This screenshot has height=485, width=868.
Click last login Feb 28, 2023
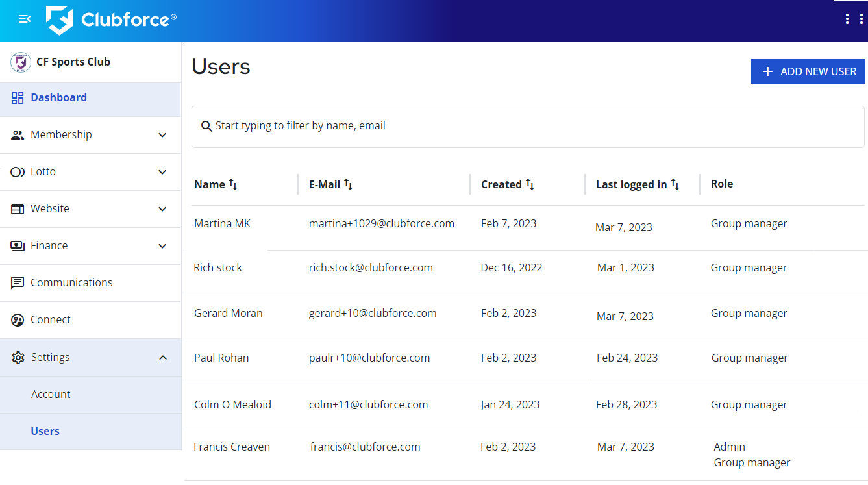point(626,405)
